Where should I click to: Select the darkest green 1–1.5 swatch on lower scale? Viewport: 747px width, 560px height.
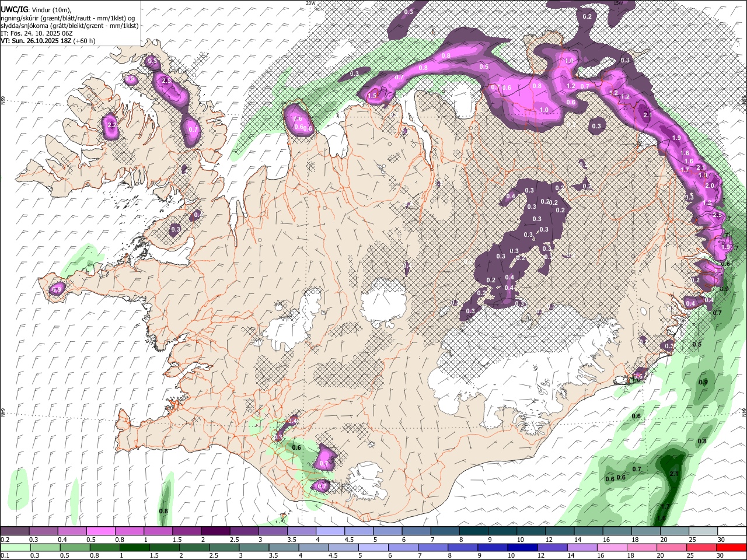(134, 547)
